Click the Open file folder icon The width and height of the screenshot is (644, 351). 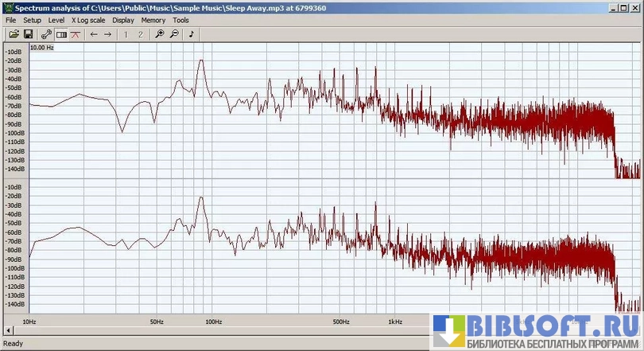coord(14,34)
